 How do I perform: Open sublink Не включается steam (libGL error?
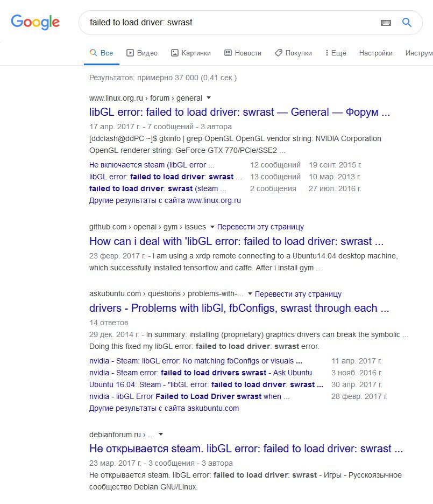coord(152,165)
